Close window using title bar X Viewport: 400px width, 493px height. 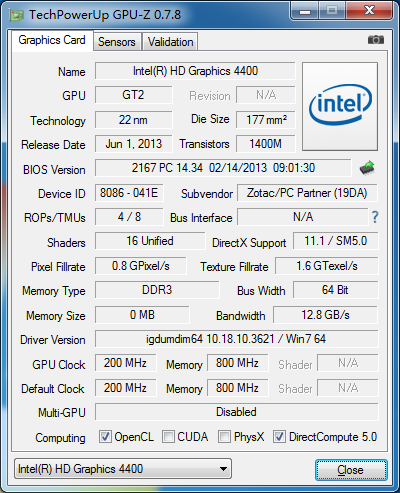[x=368, y=11]
